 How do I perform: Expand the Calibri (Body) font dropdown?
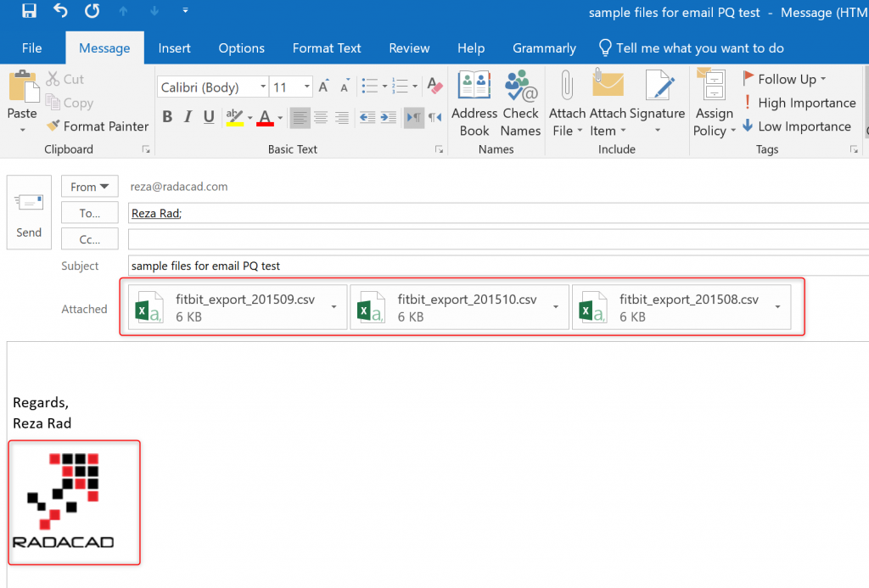pyautogui.click(x=263, y=87)
